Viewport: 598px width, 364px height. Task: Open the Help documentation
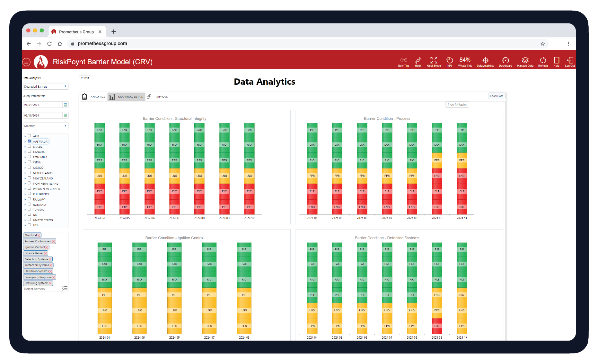[x=557, y=61]
